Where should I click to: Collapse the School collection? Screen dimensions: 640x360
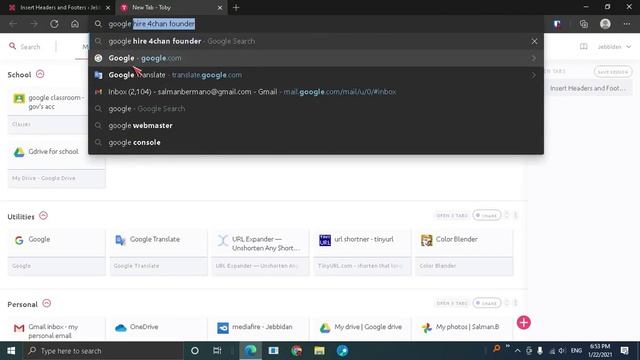[x=40, y=74]
